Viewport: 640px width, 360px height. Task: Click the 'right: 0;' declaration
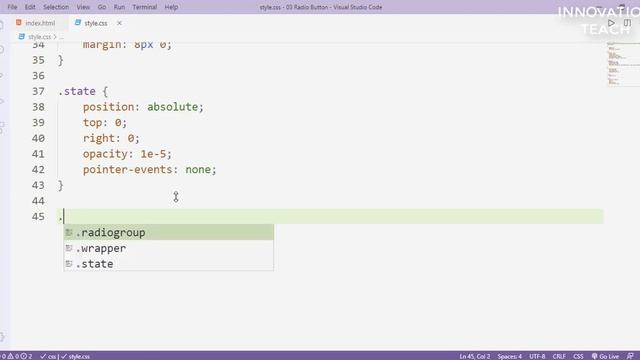(111, 138)
